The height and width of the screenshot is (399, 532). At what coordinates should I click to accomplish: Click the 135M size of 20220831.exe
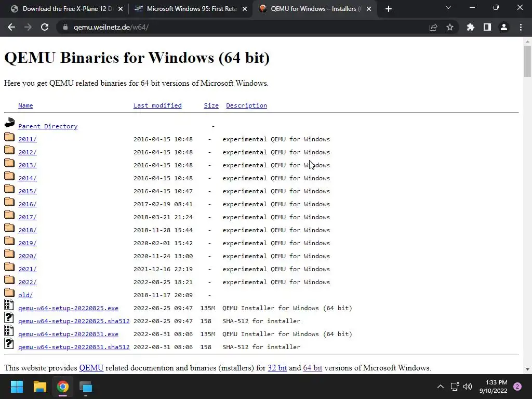click(x=208, y=334)
